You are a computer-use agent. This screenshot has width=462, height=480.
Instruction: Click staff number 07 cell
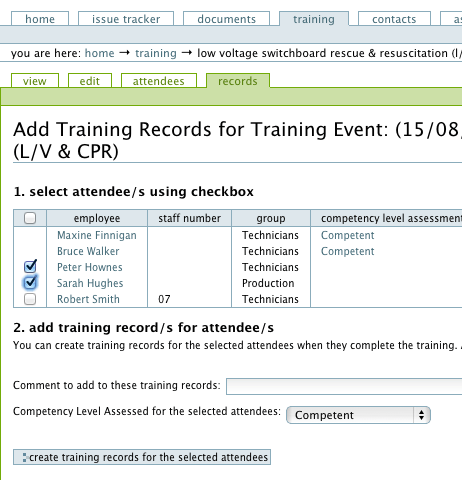tap(164, 299)
